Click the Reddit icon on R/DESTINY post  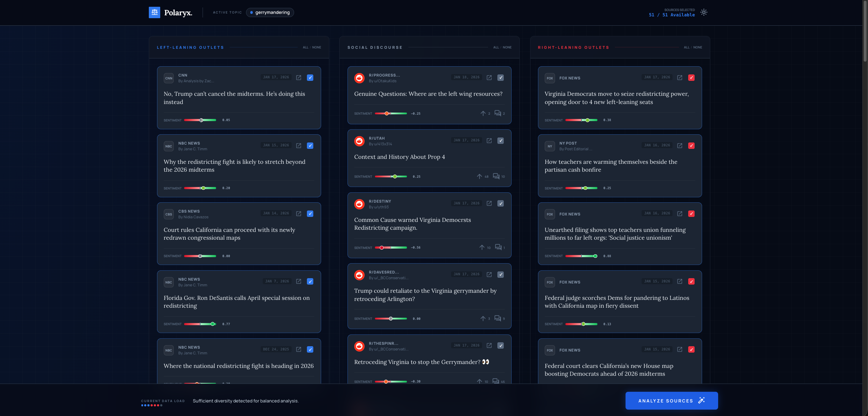pos(359,204)
